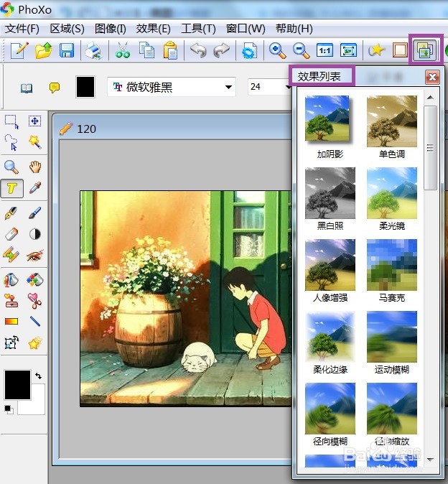Image resolution: width=448 pixels, height=484 pixels.
Task: Click the New image pencil icon
Action: [x=19, y=50]
